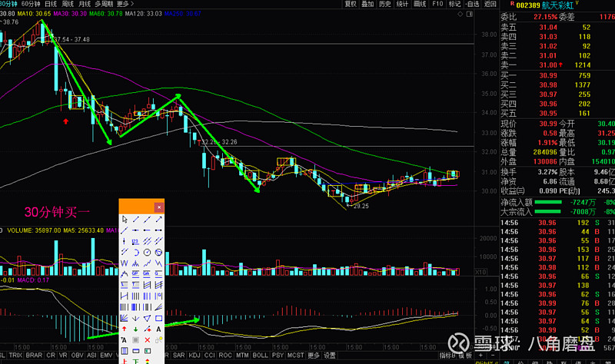Pick the red 上 marker tool
This screenshot has height=364, width=615.
[125, 361]
